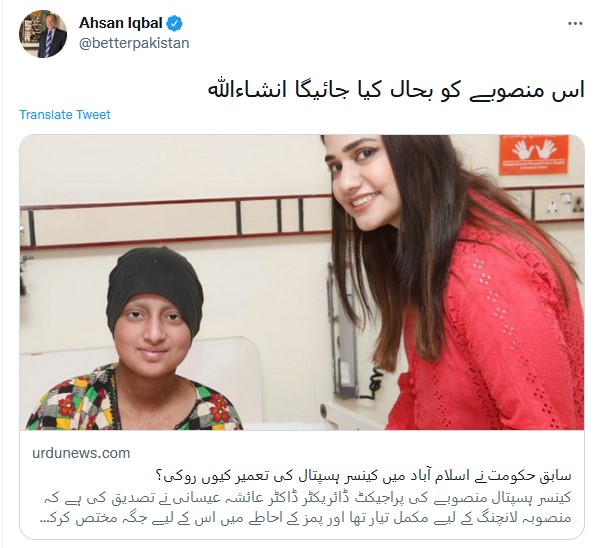Open the three-dot more options menu
Screen dimensions: 598x548
(575, 24)
